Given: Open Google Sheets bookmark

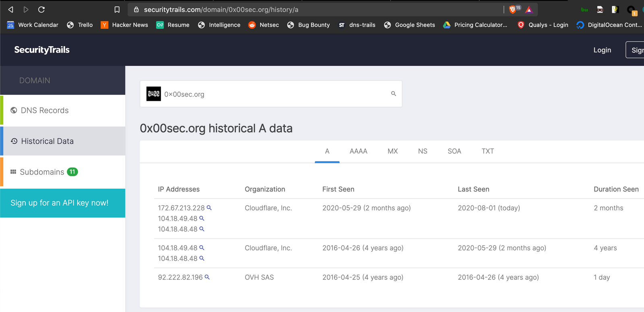Looking at the screenshot, I should (x=409, y=25).
